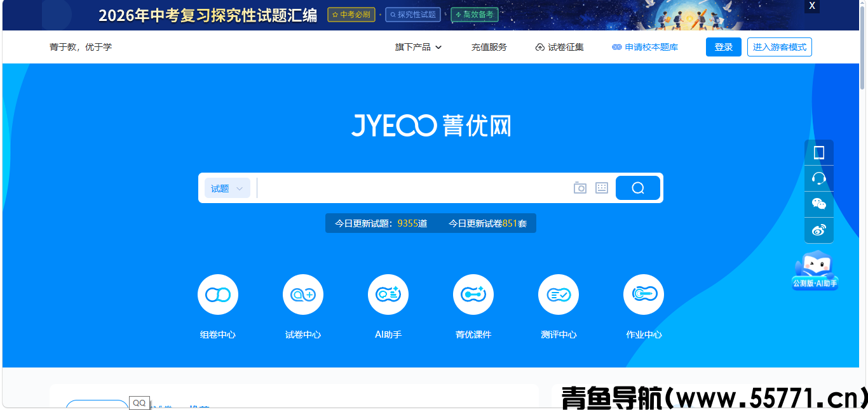Image resolution: width=868 pixels, height=410 pixels.
Task: Click the headset customer service icon
Action: (x=819, y=178)
